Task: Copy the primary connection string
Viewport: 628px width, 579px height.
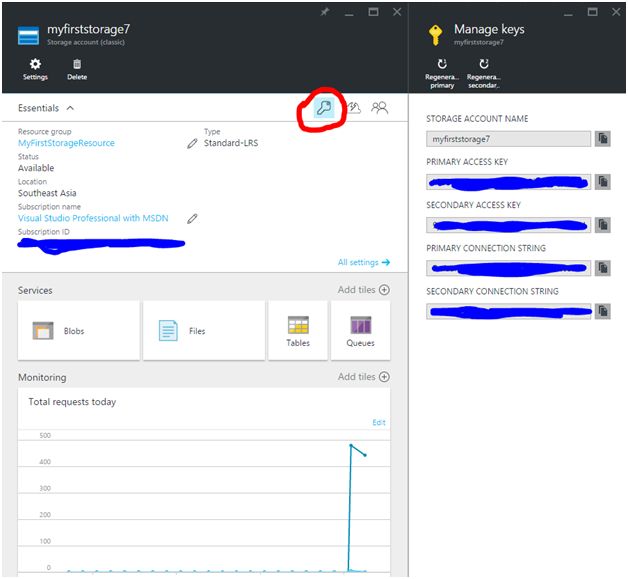Action: point(603,267)
